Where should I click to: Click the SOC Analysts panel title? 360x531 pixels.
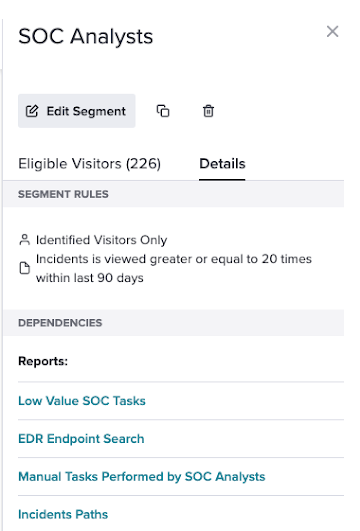(x=85, y=36)
